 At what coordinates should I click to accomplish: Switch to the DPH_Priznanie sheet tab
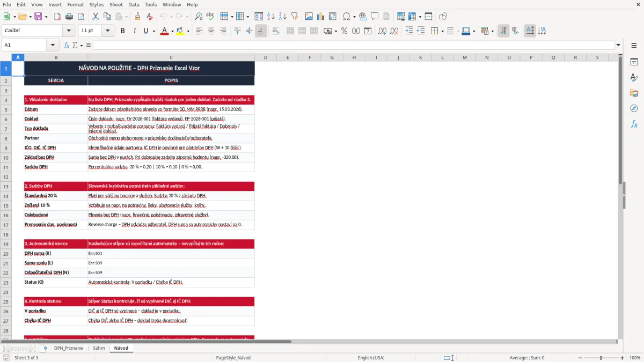(x=69, y=348)
